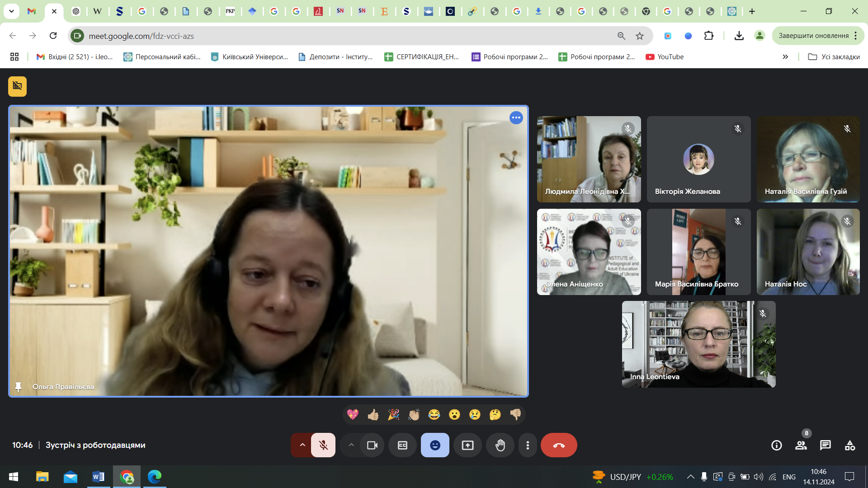Raise hand using the hand icon
868x488 pixels.
[500, 446]
